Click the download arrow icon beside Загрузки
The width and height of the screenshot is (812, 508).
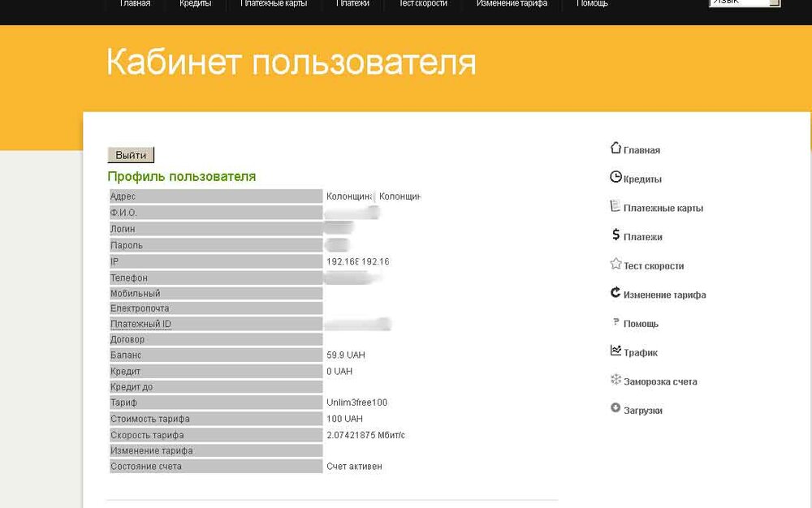[x=615, y=408]
